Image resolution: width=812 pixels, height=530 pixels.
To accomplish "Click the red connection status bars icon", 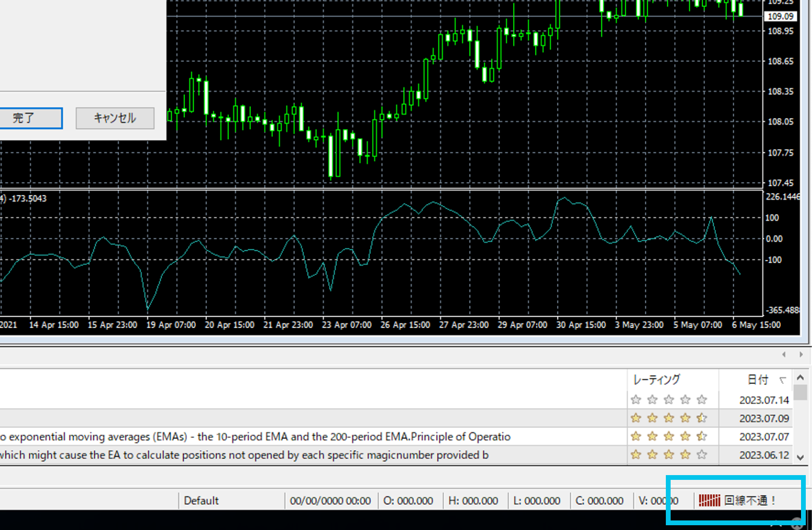I will (x=709, y=500).
